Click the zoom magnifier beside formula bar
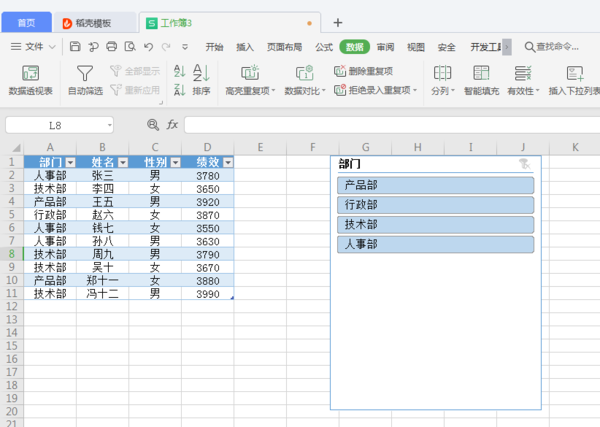 [153, 125]
